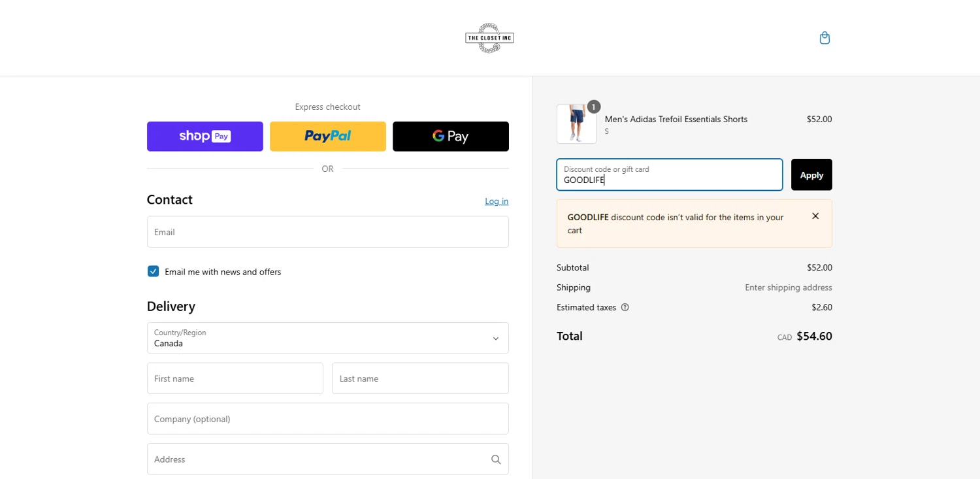Focus the Email input field

click(328, 232)
